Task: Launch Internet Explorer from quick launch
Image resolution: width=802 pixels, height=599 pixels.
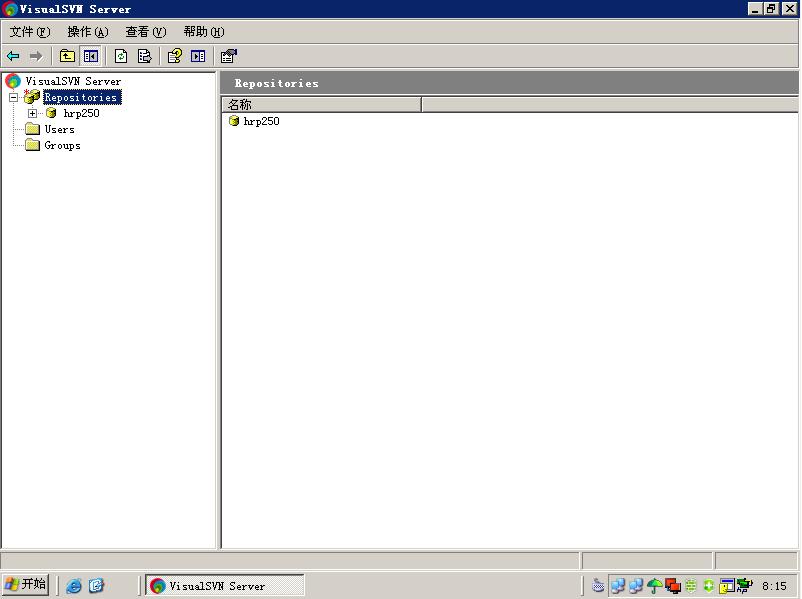Action: click(x=74, y=585)
